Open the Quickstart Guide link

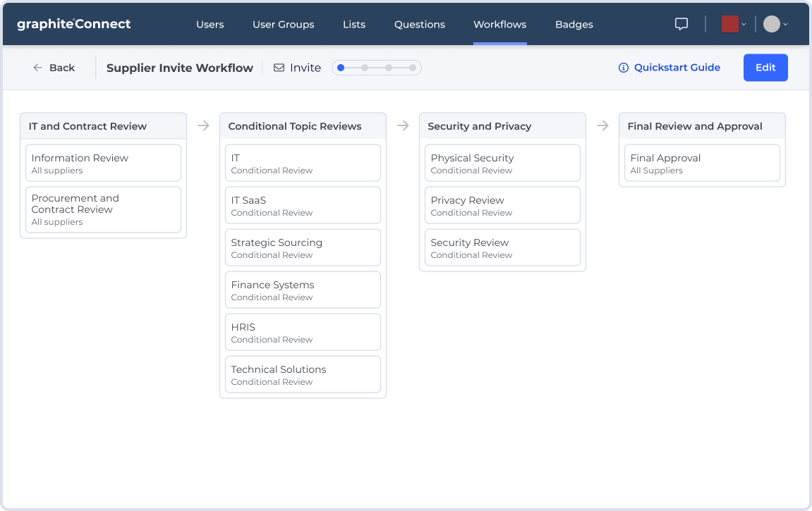(x=677, y=67)
